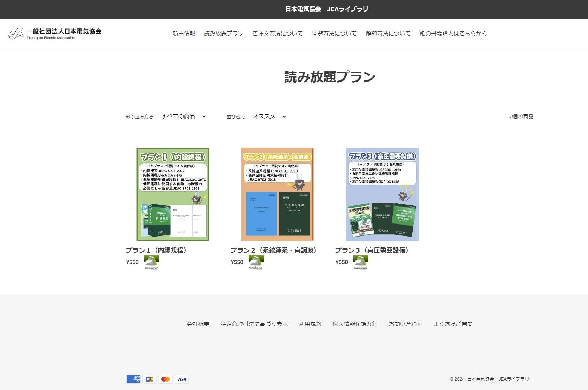Click the American Express payment icon
Screen dimensions: 588x390
click(x=133, y=379)
